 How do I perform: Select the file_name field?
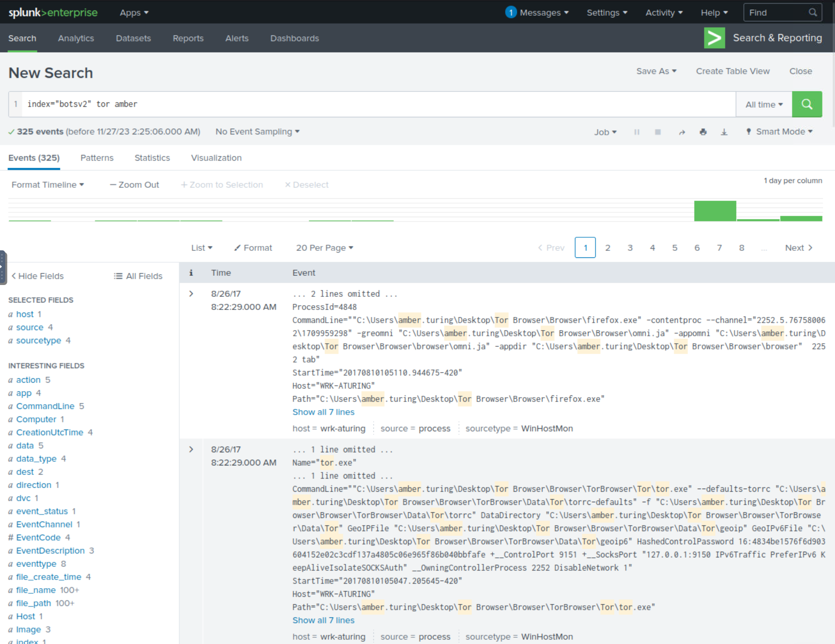coord(36,590)
